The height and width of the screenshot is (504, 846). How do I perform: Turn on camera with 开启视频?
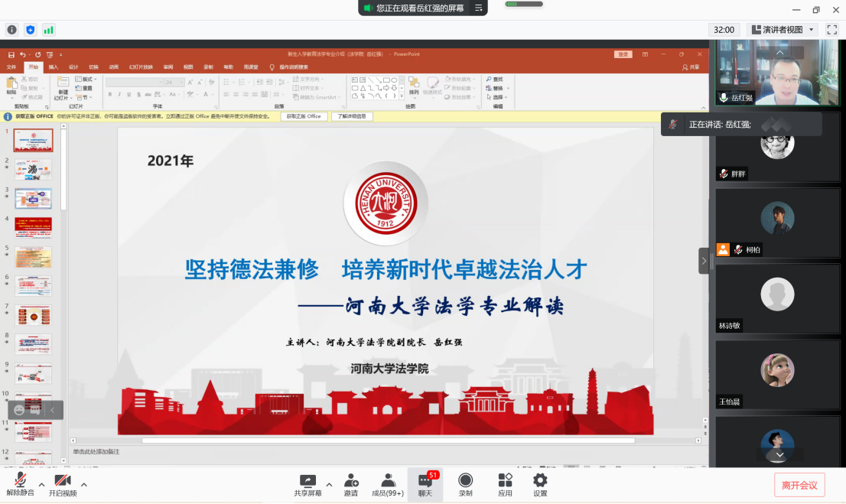[x=63, y=485]
